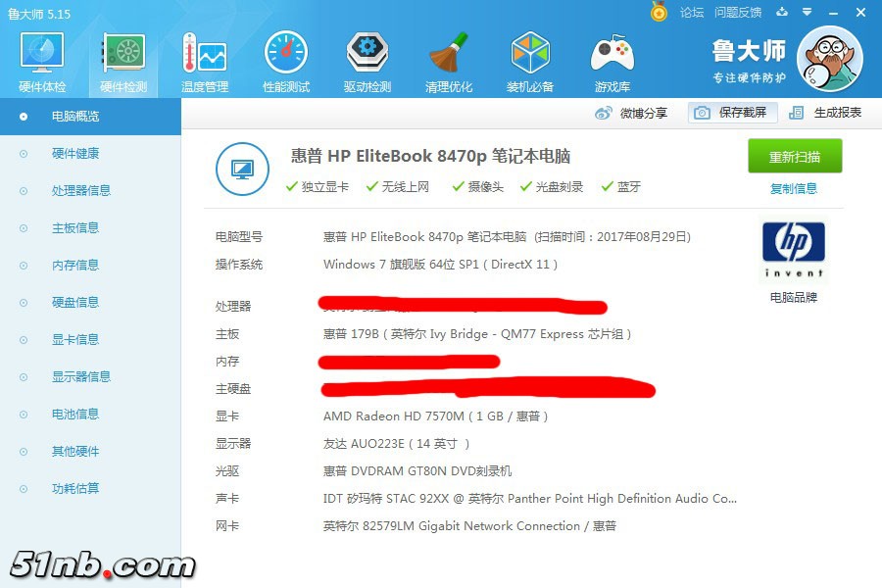This screenshot has width=882, height=588.
Task: Open 驱动检测 driver detection icon
Action: pos(367,61)
